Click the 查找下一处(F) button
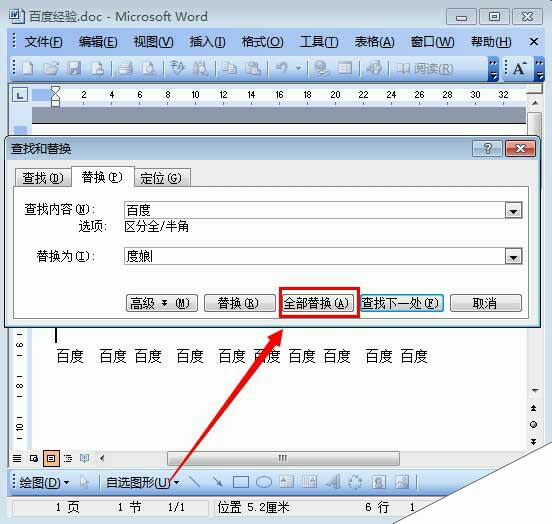552x524 pixels. [402, 303]
